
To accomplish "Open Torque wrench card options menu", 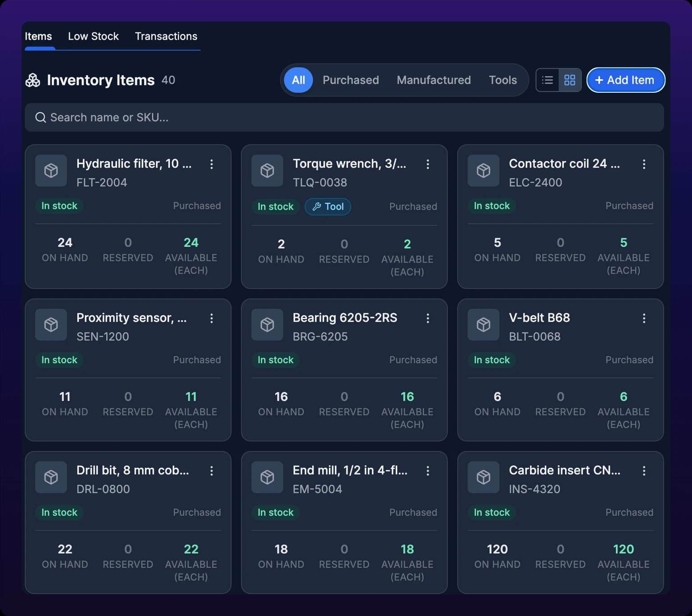I will click(x=428, y=164).
